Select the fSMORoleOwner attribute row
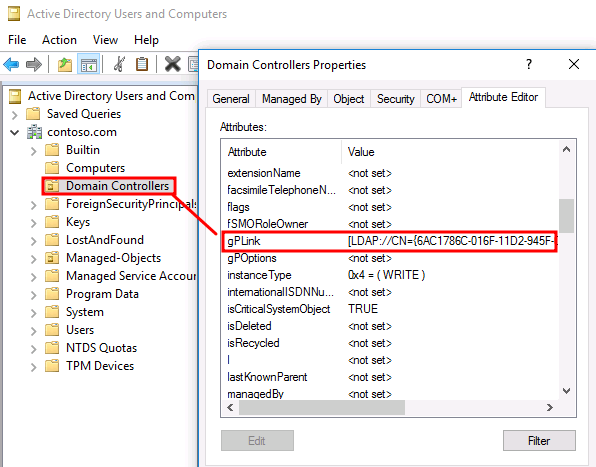The width and height of the screenshot is (596, 467). tap(390, 224)
